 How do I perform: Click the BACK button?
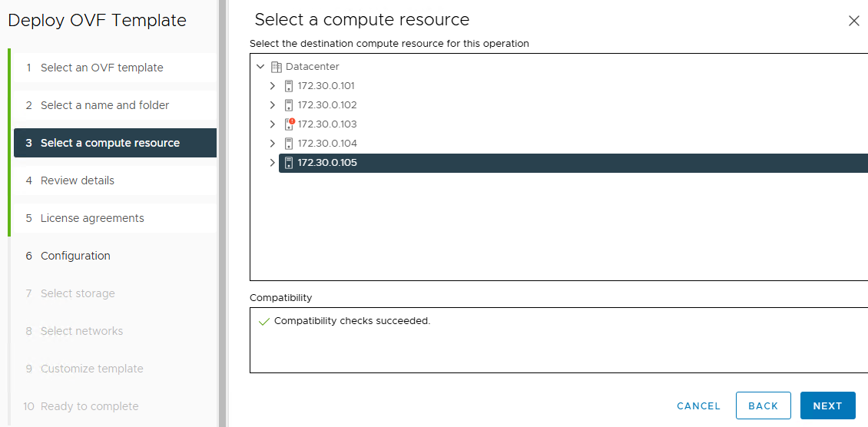(763, 405)
